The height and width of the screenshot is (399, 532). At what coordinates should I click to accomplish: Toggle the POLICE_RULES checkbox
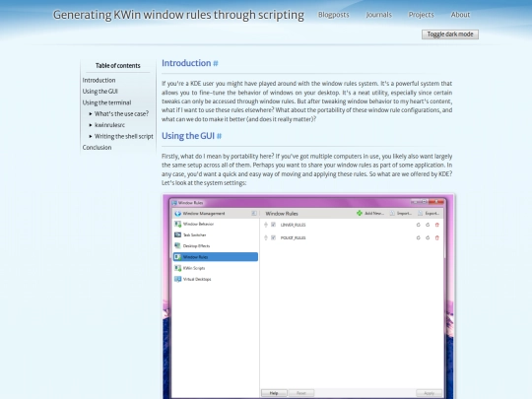(x=273, y=237)
